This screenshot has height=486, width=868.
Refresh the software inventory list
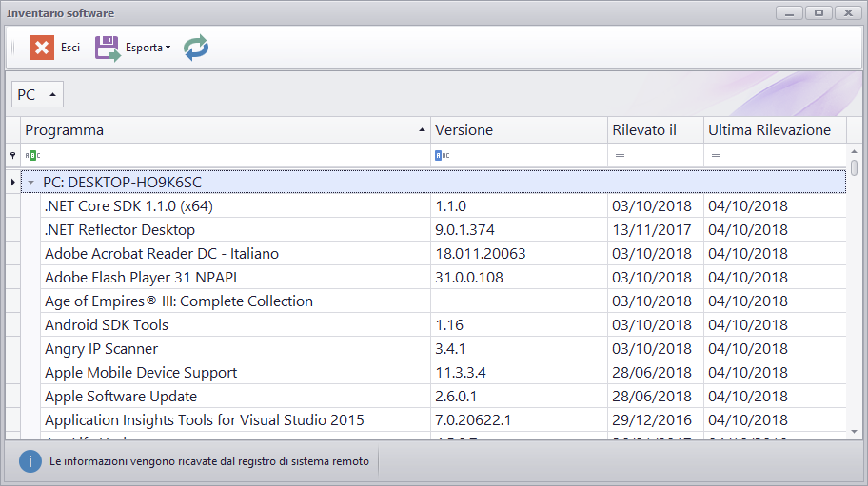tap(196, 48)
